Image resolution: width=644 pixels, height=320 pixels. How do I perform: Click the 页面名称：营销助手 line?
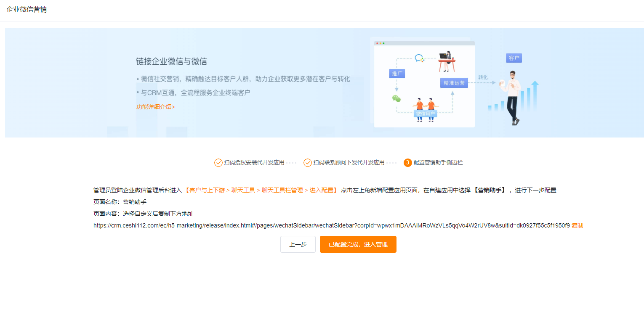[x=120, y=202]
